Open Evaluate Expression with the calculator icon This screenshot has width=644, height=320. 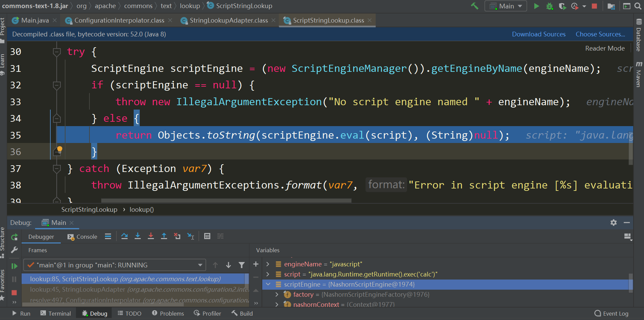[207, 236]
